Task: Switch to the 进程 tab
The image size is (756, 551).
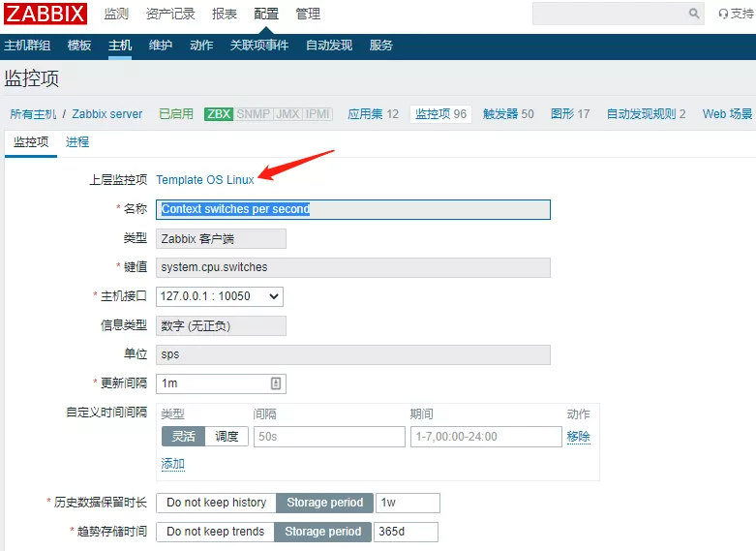Action: click(77, 142)
